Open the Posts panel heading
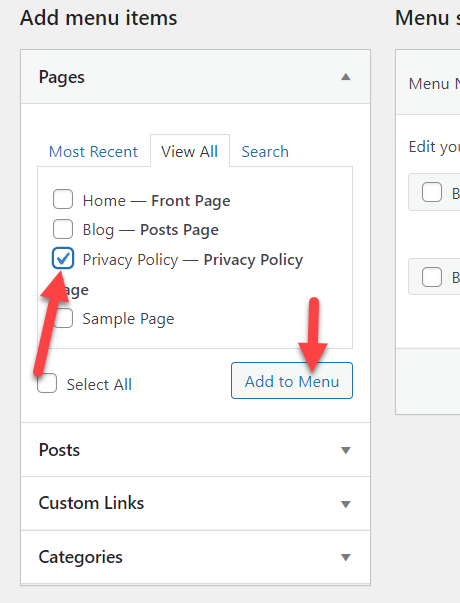This screenshot has width=460, height=603. [x=59, y=450]
